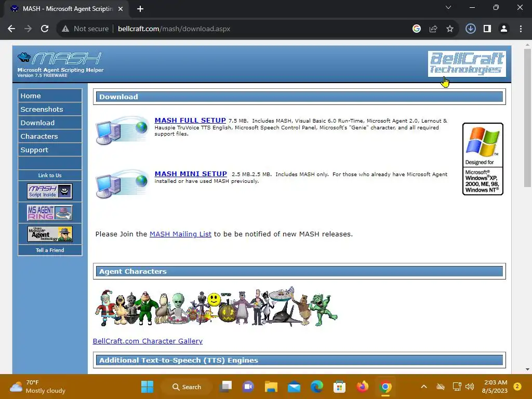Click Tell a Friend in the sidebar
This screenshot has height=399, width=532.
pos(50,250)
